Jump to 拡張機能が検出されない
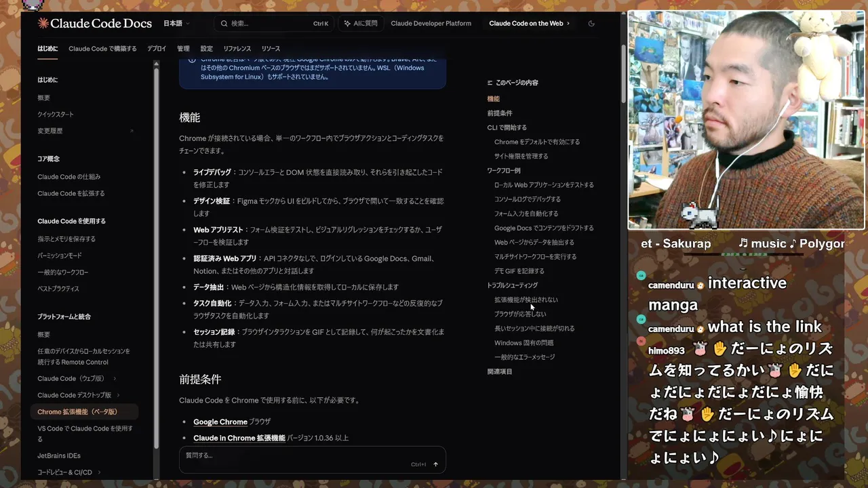Screen dimensions: 868x488 coord(526,300)
